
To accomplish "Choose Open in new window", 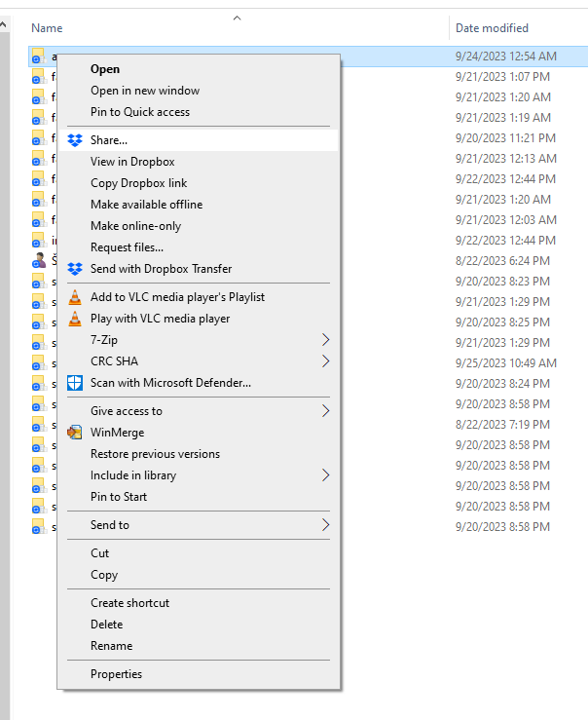I will [199, 91].
